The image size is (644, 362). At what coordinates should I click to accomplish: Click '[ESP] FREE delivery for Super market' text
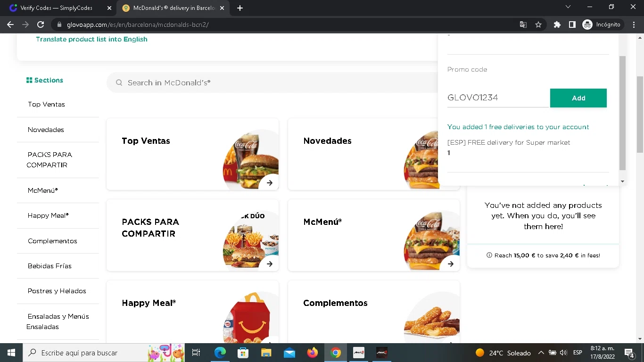coord(509,142)
